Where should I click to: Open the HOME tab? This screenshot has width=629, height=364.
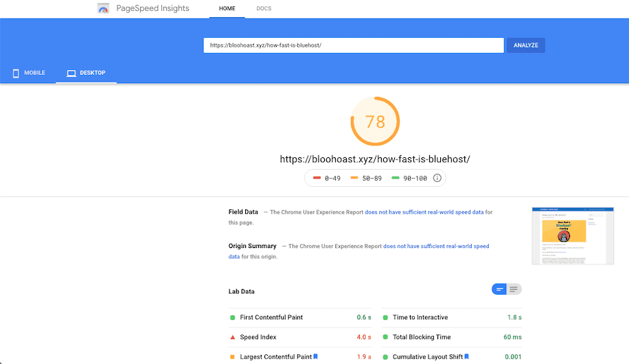(x=227, y=9)
